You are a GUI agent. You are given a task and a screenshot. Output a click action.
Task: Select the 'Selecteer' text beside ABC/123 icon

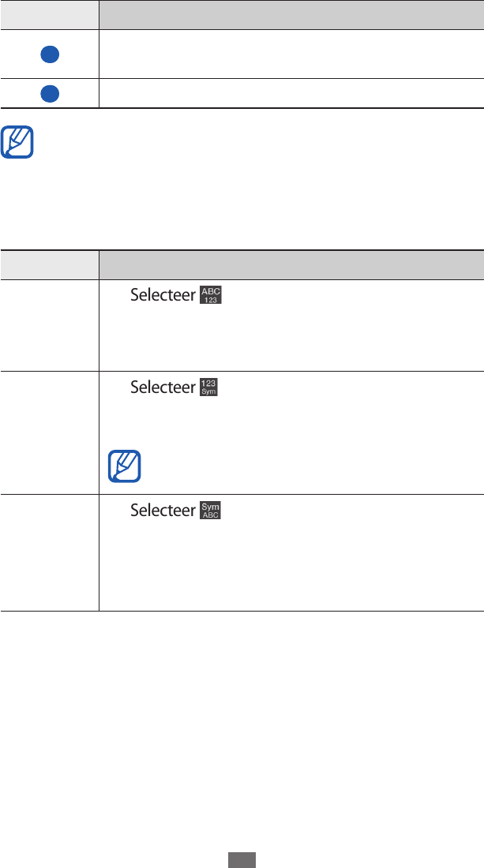pos(163,295)
